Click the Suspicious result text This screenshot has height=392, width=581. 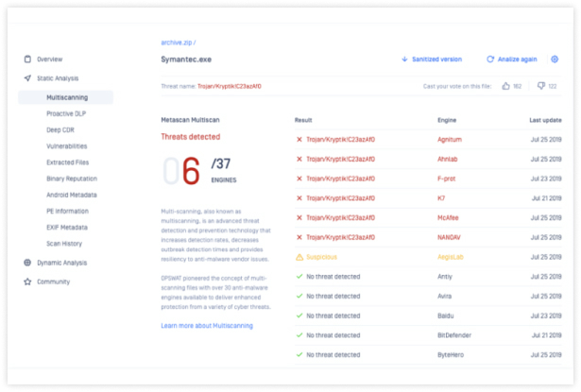[x=321, y=257]
